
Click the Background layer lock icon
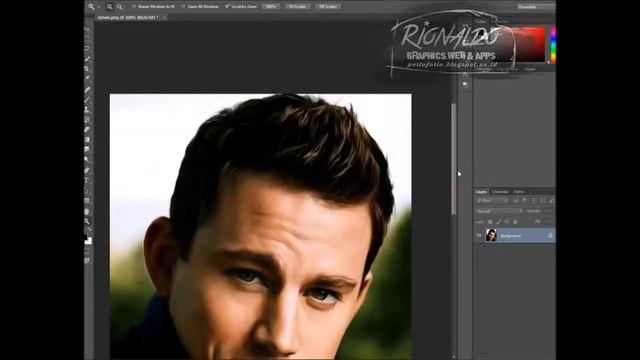[550, 236]
